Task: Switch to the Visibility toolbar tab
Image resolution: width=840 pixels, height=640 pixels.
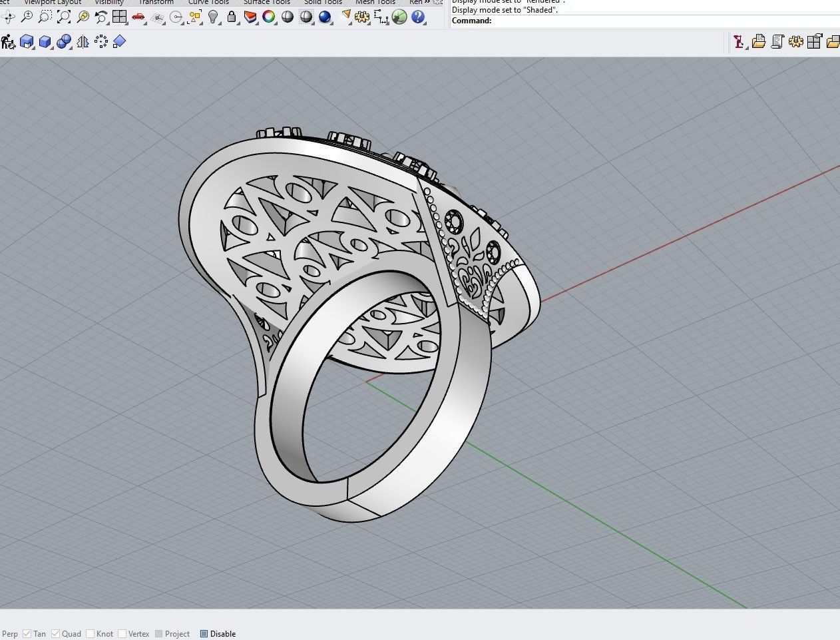Action: pyautogui.click(x=109, y=3)
